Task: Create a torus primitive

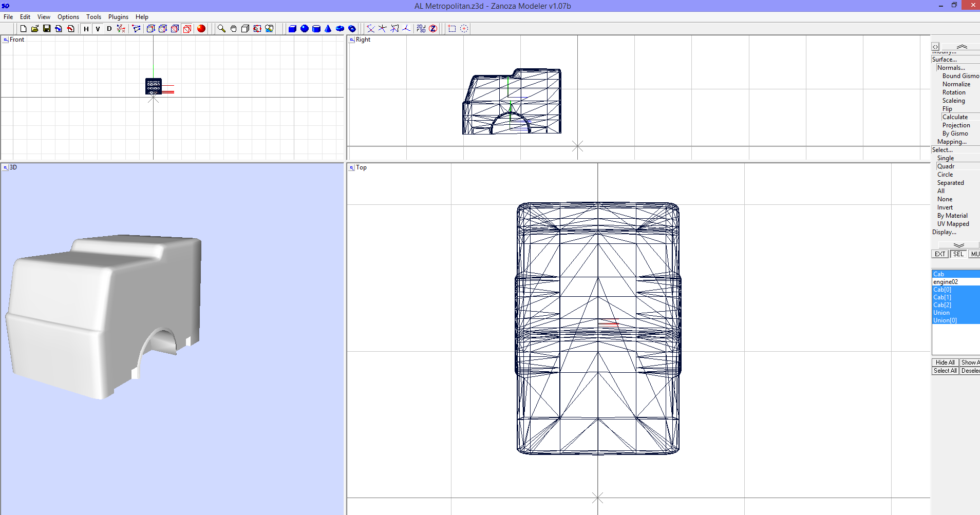Action: [340, 29]
